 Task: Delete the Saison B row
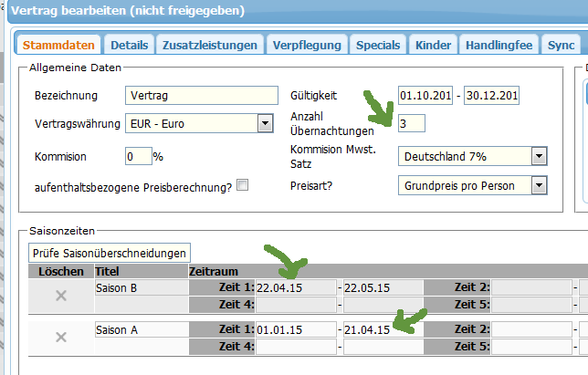pos(61,296)
